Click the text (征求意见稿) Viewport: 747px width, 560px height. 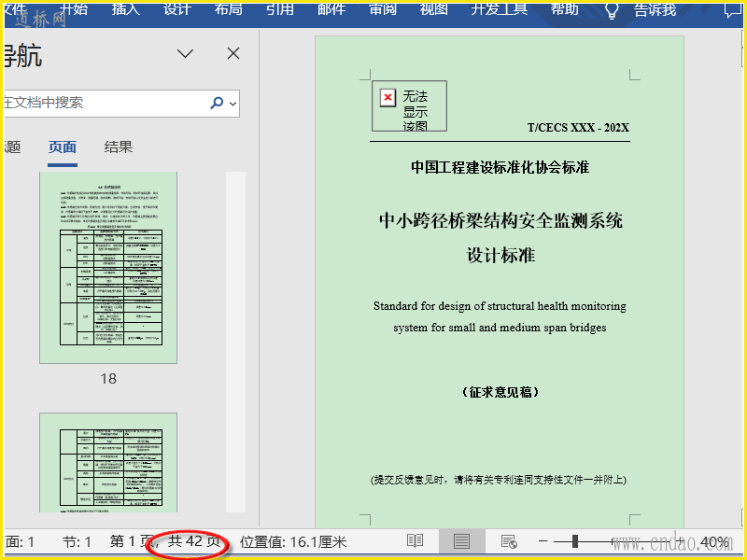500,392
